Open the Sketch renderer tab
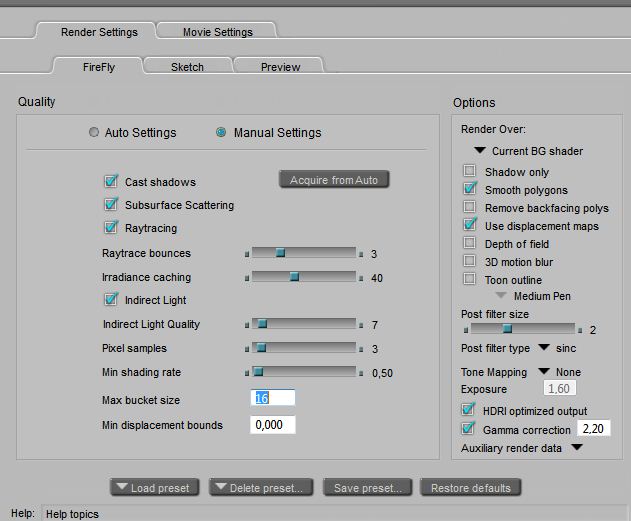Viewport: 631px width, 521px height. (187, 67)
